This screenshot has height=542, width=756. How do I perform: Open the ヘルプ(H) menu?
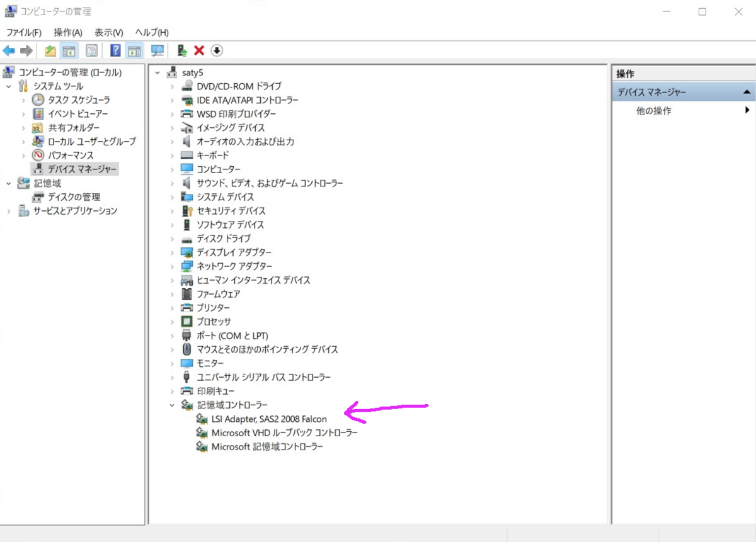(152, 32)
